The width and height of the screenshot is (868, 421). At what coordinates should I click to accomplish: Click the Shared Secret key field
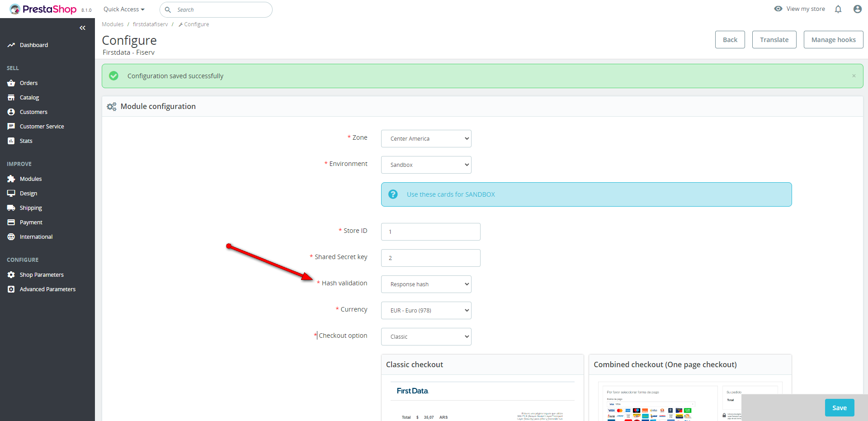coord(431,258)
